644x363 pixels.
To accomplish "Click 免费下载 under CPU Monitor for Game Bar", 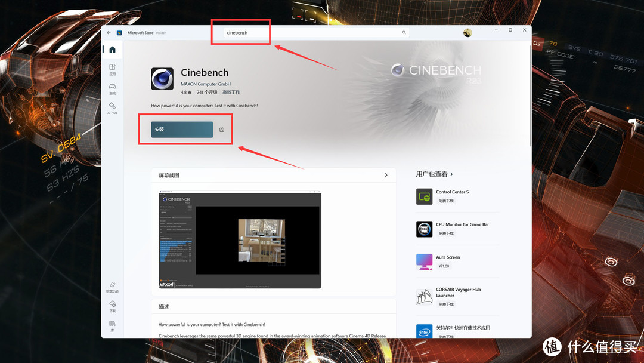I will (x=445, y=233).
